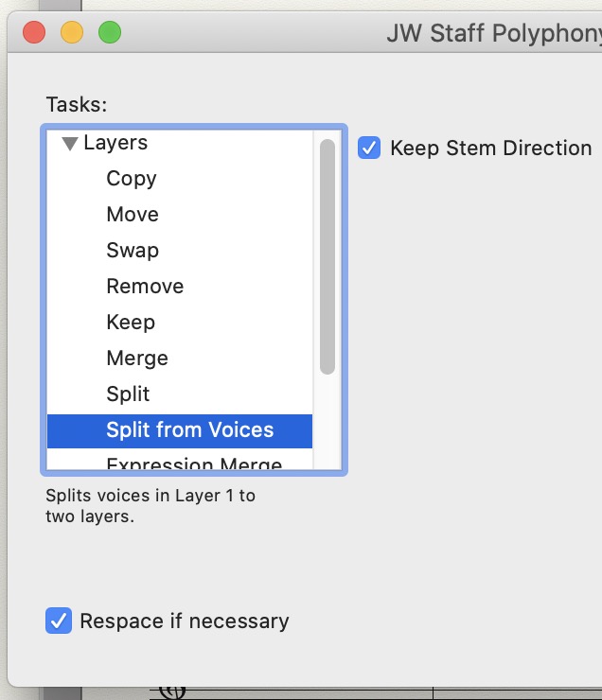Select the Expression Merge task
The height and width of the screenshot is (700, 602).
coord(194,464)
